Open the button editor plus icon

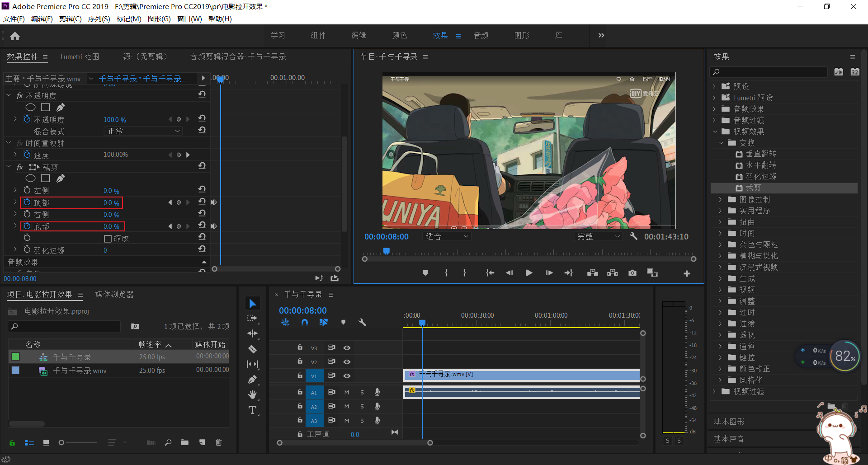687,273
